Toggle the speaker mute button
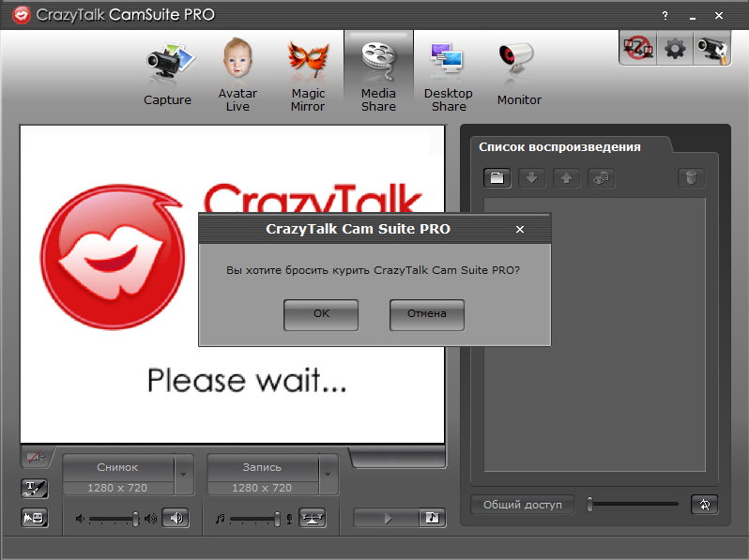 click(x=176, y=518)
